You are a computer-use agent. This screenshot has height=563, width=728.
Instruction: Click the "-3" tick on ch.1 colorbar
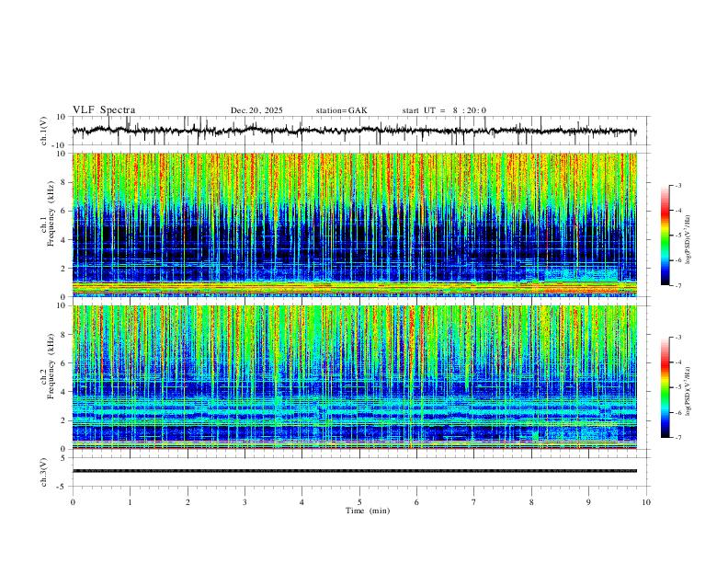677,185
